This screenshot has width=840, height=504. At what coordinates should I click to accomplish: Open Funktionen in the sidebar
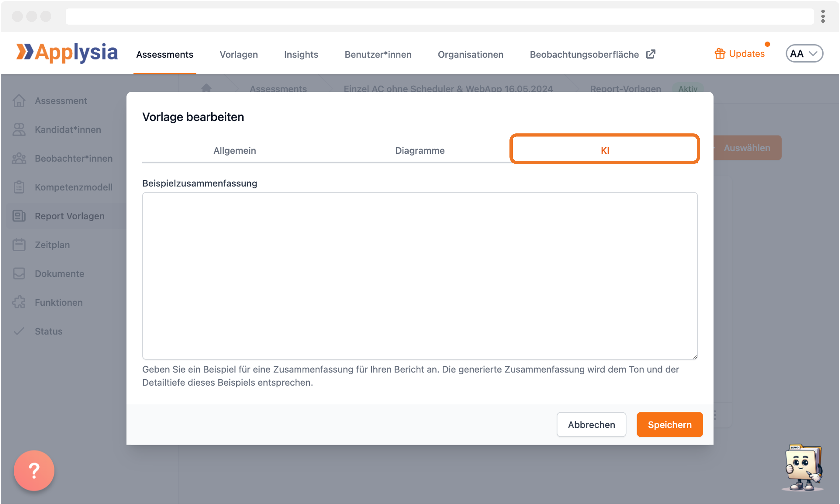[59, 303]
